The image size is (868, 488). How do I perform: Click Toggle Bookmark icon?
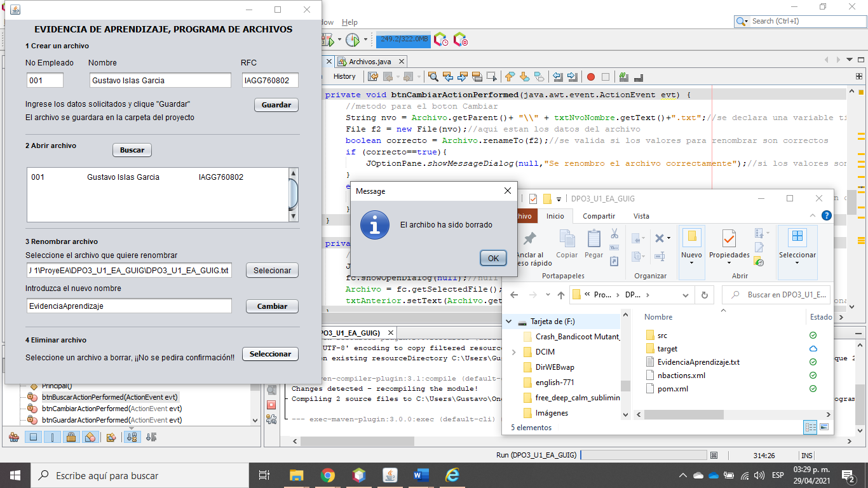pos(539,77)
